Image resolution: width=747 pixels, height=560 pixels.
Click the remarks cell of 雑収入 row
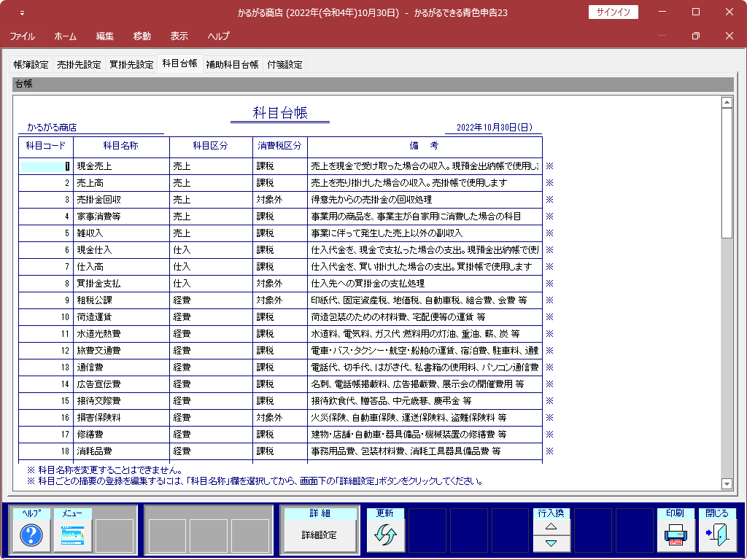click(425, 233)
